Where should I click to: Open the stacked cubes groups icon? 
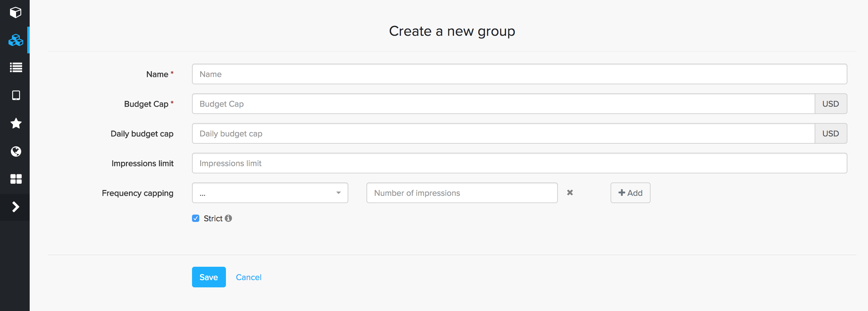pyautogui.click(x=15, y=40)
